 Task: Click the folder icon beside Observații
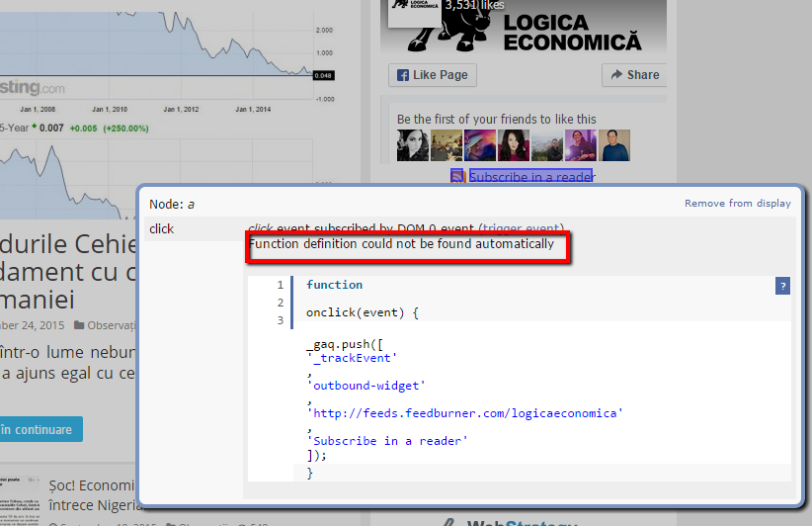click(80, 324)
